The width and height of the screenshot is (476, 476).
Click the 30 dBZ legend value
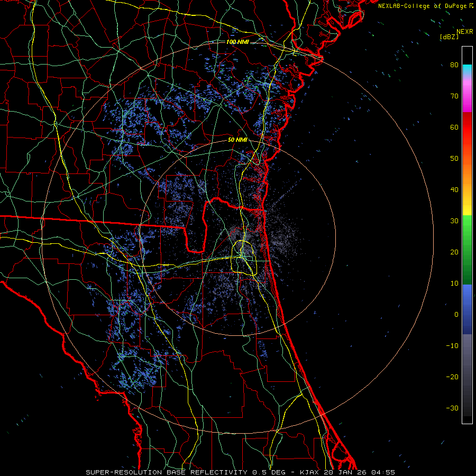point(454,221)
